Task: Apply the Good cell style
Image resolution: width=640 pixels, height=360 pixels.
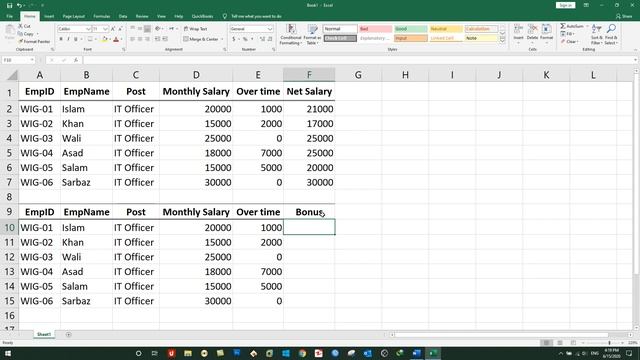Action: 411,29
